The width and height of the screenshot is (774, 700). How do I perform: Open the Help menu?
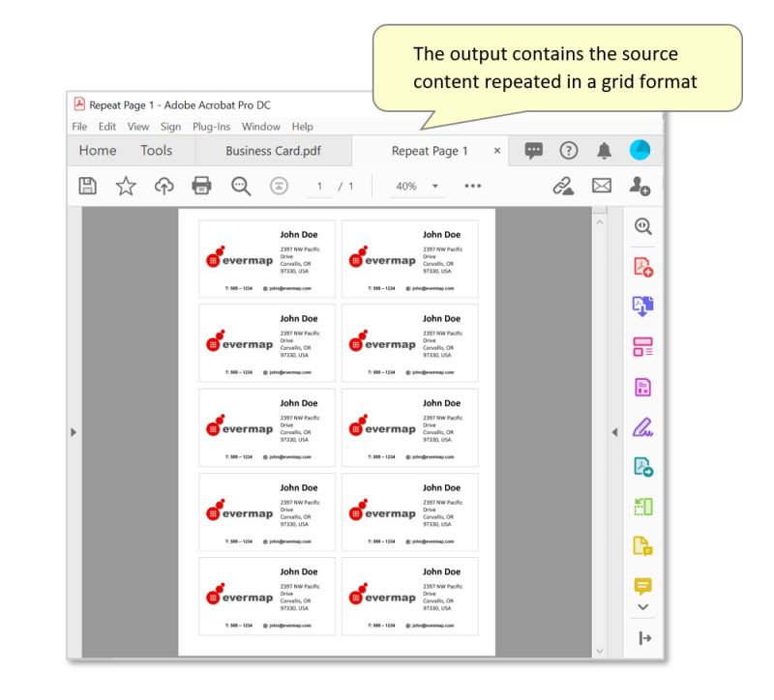coord(302,127)
